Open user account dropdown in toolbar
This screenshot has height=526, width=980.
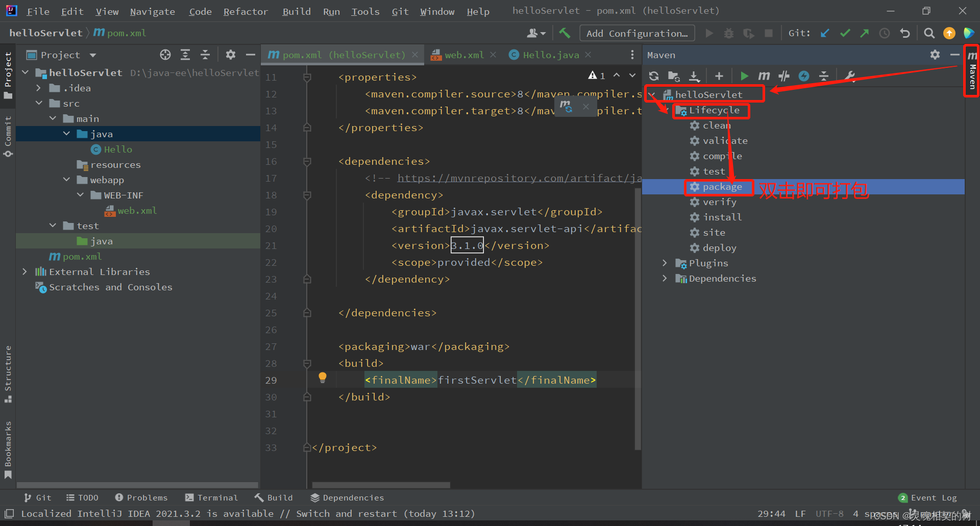pyautogui.click(x=536, y=33)
